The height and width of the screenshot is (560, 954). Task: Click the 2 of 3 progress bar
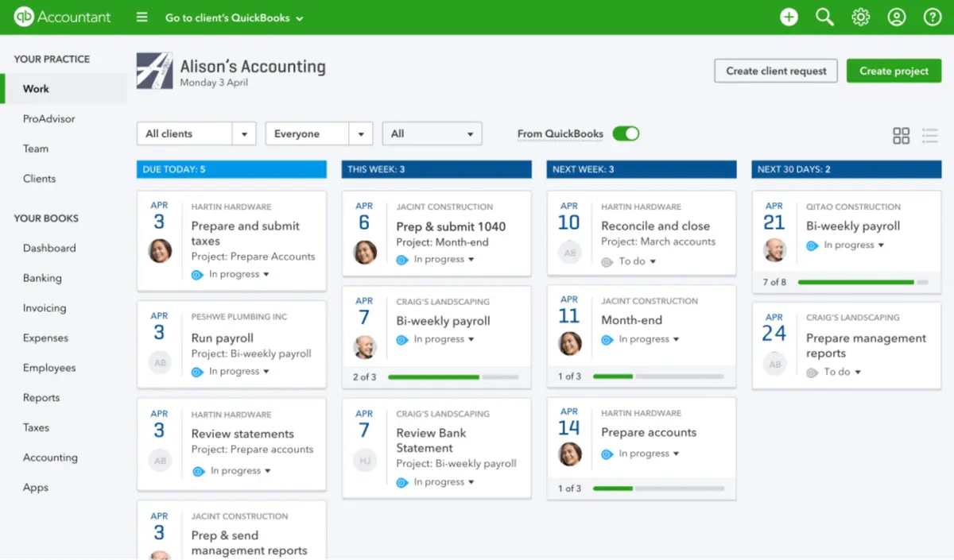(x=453, y=377)
